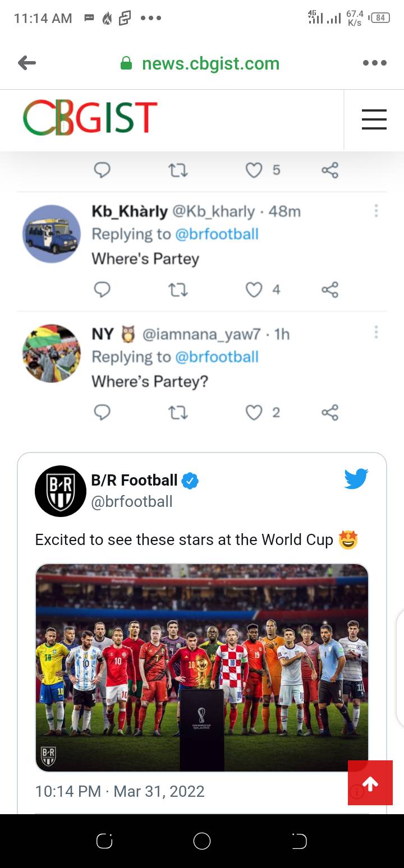Reply to Kb_Khàrly's tweet
Viewport: 404px width, 868px height.
tap(102, 289)
